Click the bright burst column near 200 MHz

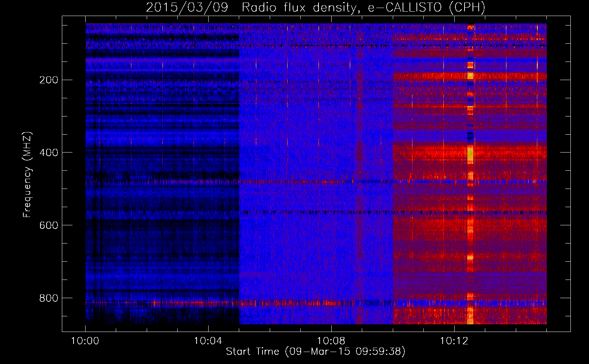[x=470, y=76]
